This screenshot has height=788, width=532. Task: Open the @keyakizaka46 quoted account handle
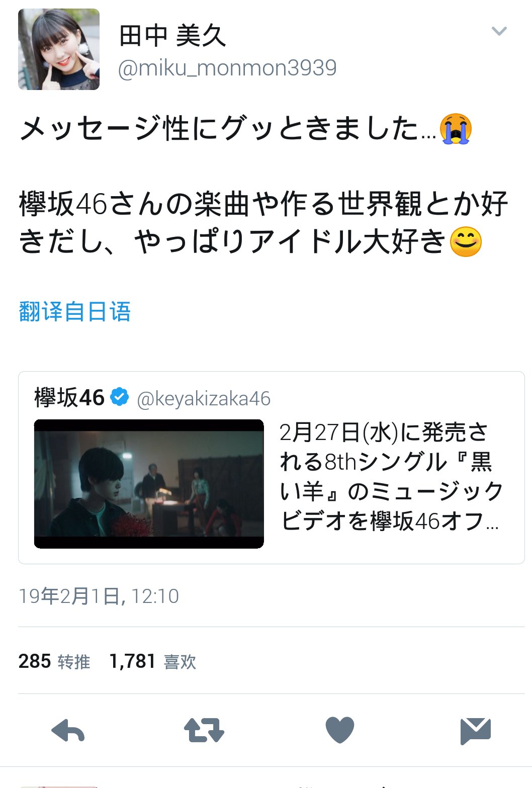click(x=204, y=399)
